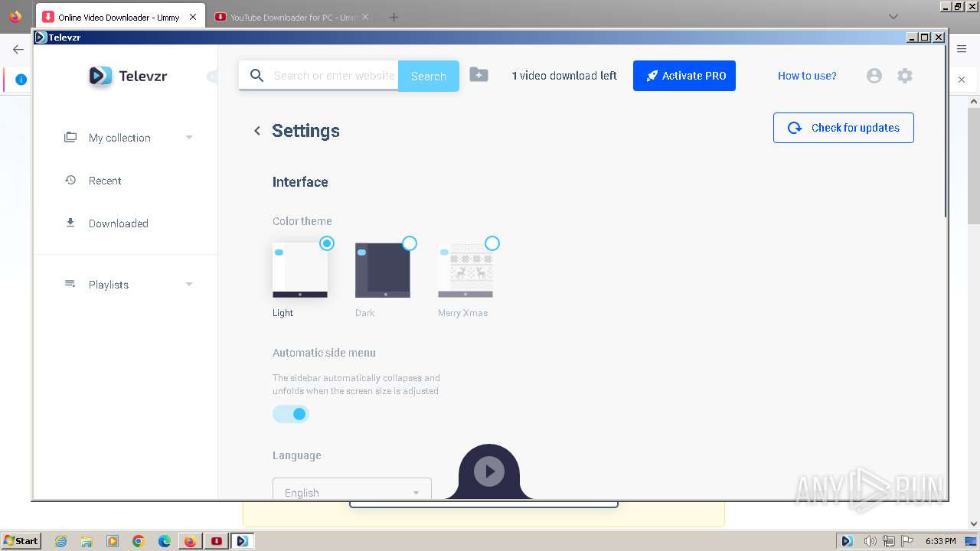
Task: Open Firefox tab list dropdown
Action: click(893, 17)
